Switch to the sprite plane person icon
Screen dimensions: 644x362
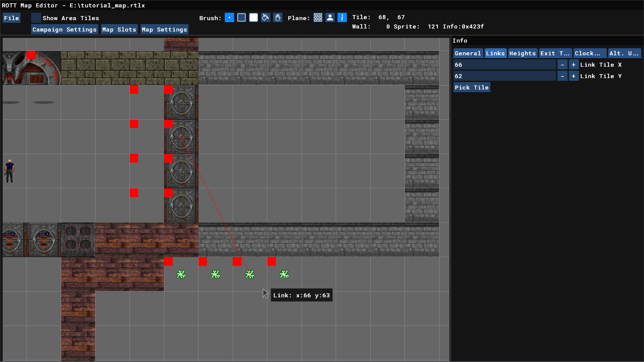(330, 18)
